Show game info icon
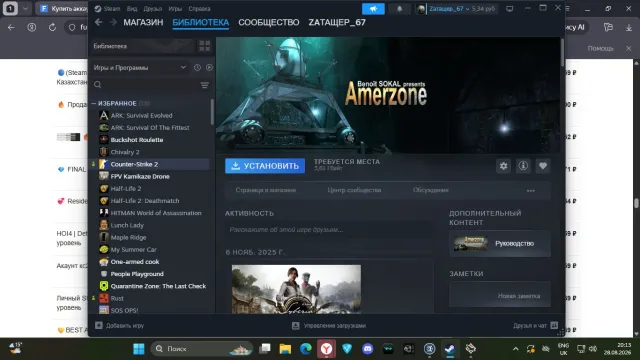Screen dimensions: 640x360 523,166
